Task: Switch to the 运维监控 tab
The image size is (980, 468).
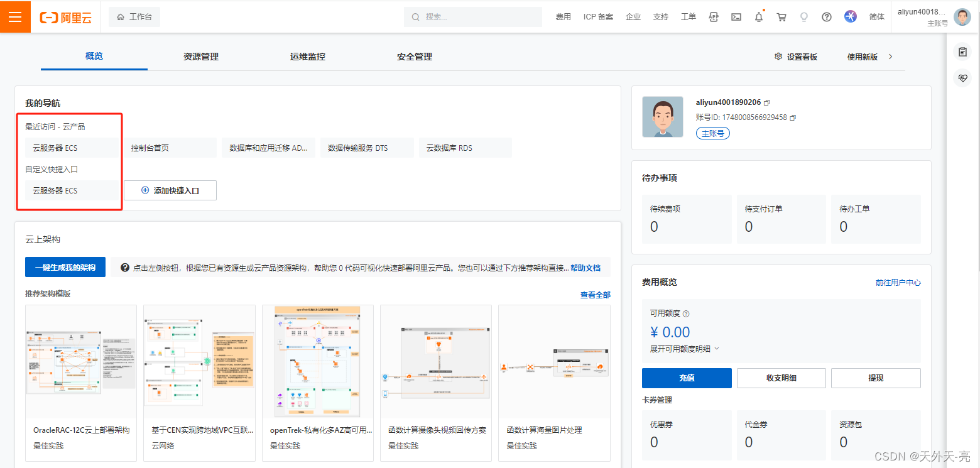Action: coord(308,57)
